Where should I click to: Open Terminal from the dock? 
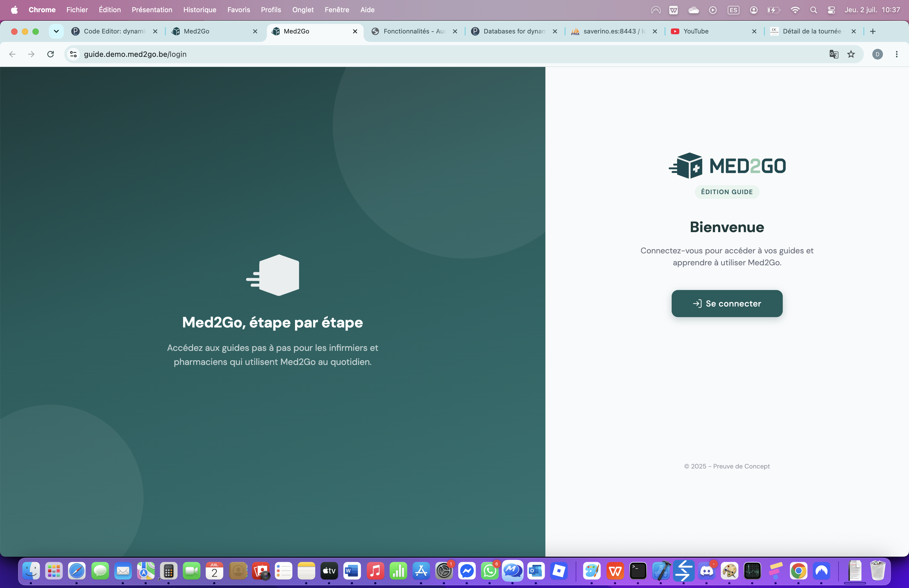click(x=638, y=571)
